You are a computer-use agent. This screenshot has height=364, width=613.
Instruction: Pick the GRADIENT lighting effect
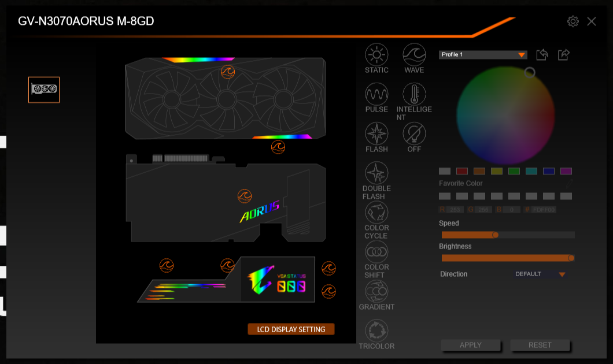pyautogui.click(x=376, y=291)
